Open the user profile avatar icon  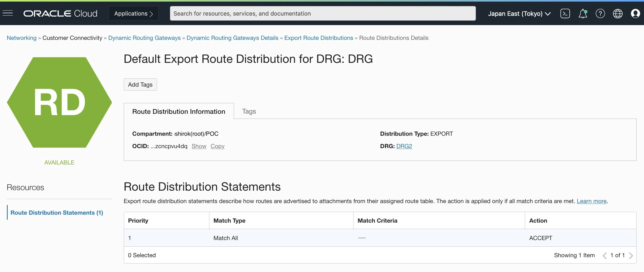click(635, 13)
